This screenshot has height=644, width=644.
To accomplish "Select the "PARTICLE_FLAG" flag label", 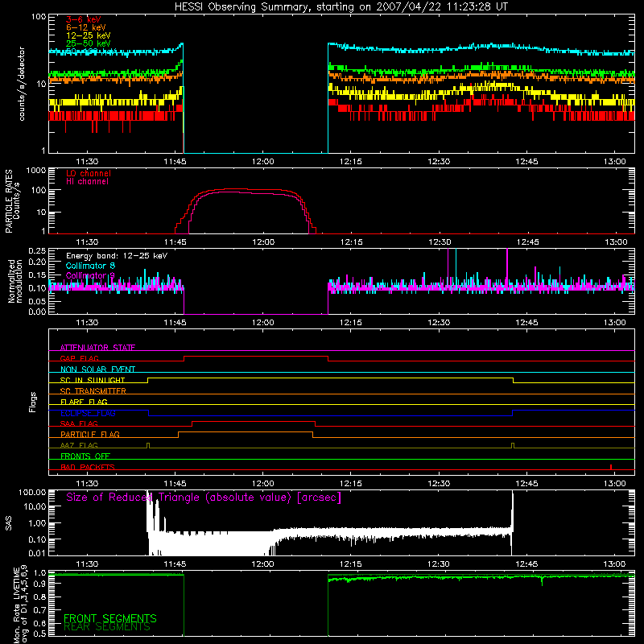I will pos(90,434).
